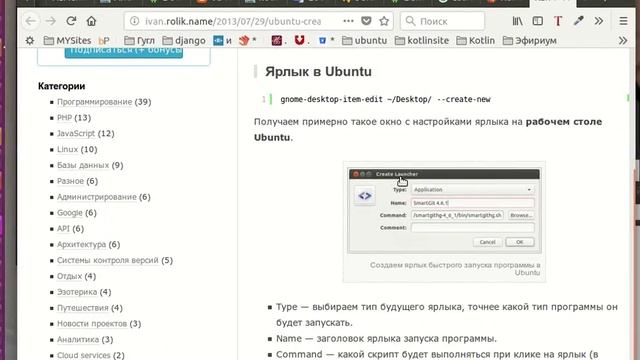640x360 pixels.
Task: Open the django bookmark folder
Action: coord(184,40)
